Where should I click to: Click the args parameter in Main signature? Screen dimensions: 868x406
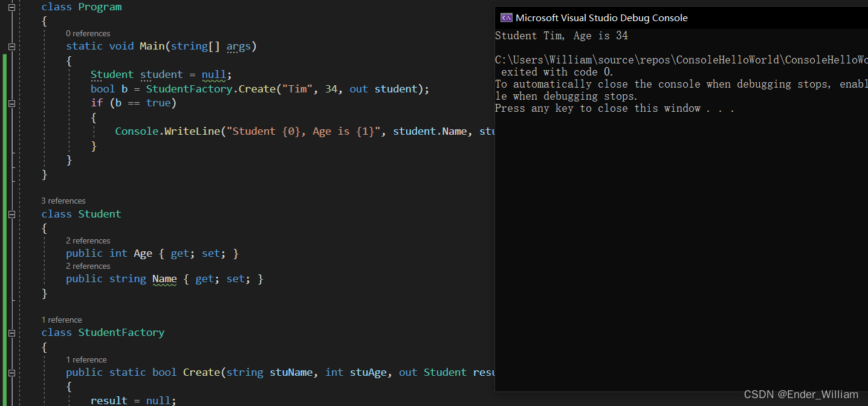pyautogui.click(x=238, y=47)
